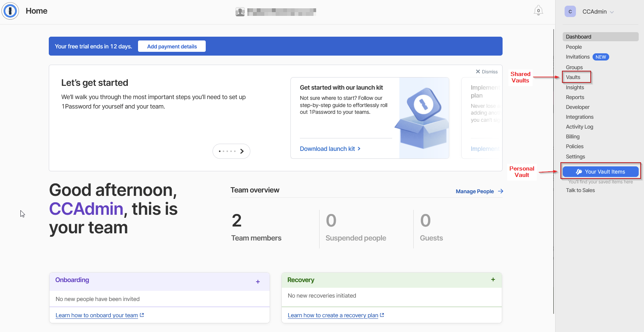Click the NEW badge next to Invitations
Viewport: 644px width, 332px height.
tap(601, 57)
